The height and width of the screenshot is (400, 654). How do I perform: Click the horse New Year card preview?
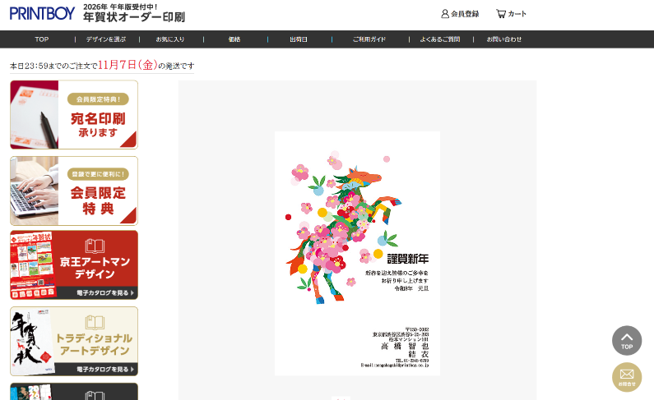tap(357, 252)
